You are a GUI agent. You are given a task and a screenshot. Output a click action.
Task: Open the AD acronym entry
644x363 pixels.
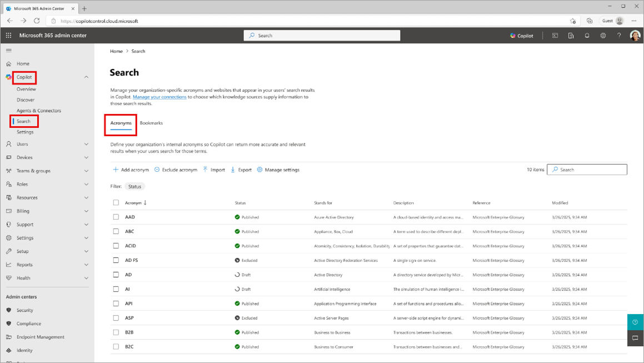click(128, 275)
